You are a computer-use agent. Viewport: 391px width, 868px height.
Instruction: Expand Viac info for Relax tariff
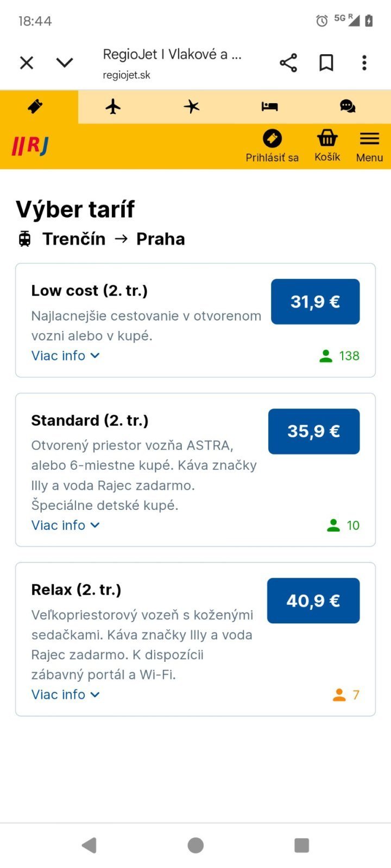[65, 694]
